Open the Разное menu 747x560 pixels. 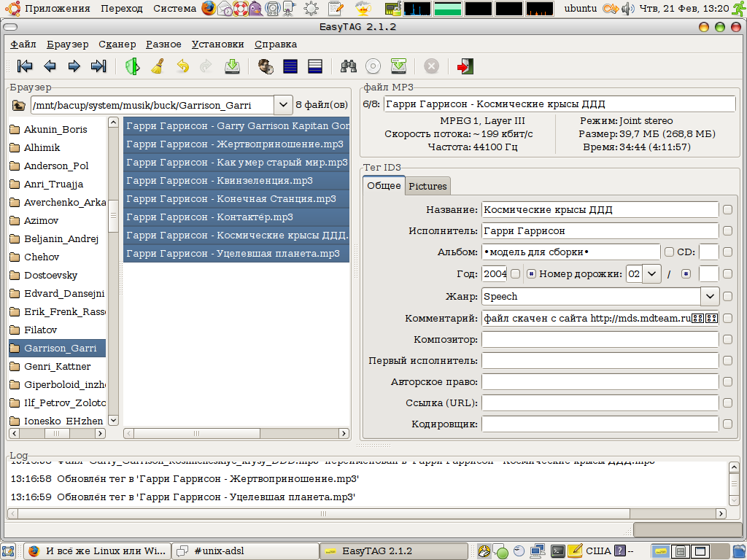(x=163, y=44)
